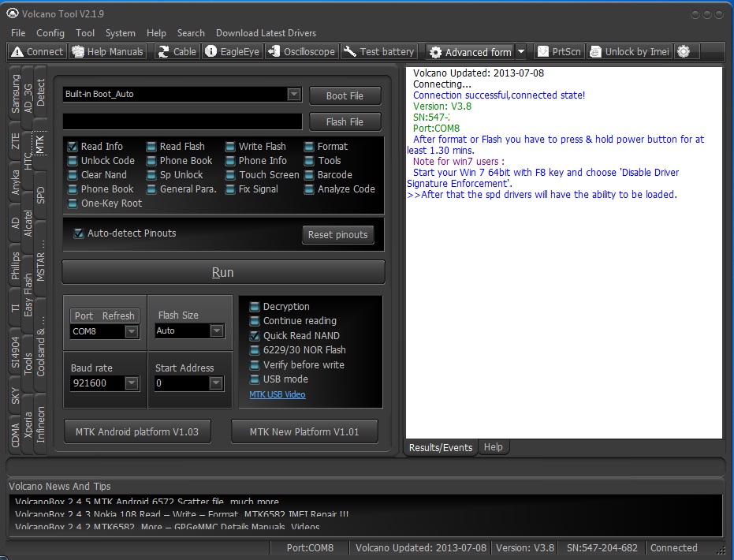Select the MTK side tab
The height and width of the screenshot is (560, 734).
tap(40, 144)
